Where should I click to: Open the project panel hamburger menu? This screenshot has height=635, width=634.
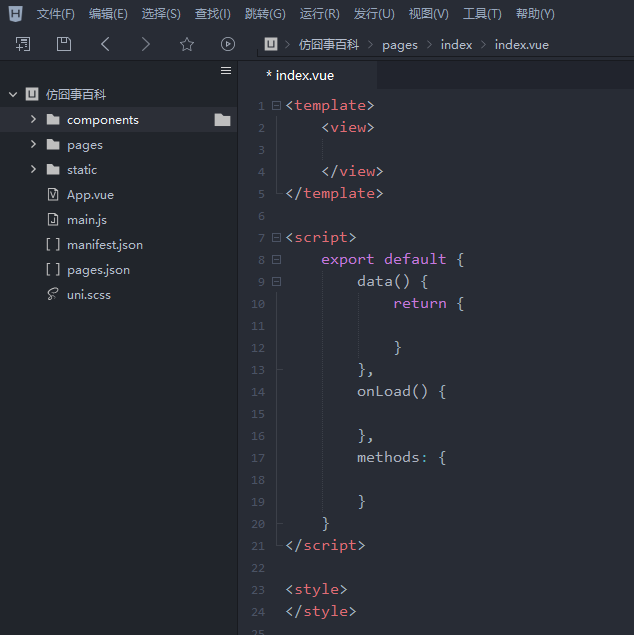tap(226, 71)
